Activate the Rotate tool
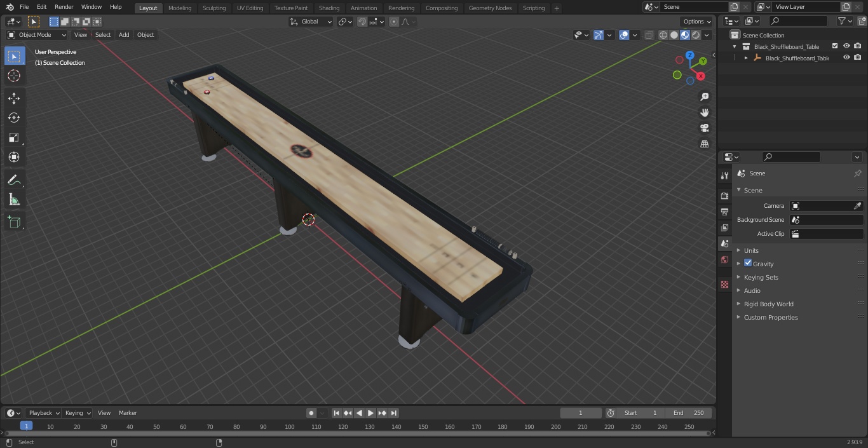The image size is (868, 448). [x=14, y=118]
